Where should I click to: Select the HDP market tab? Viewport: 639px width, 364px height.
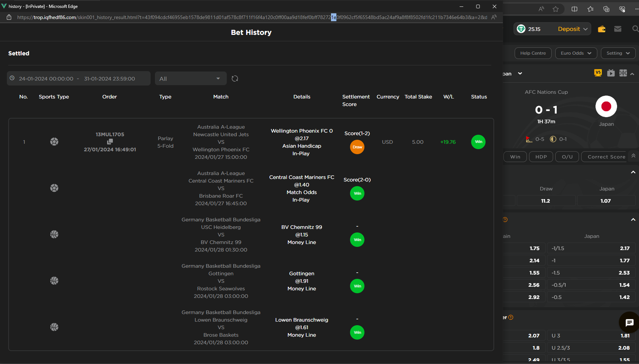click(541, 157)
